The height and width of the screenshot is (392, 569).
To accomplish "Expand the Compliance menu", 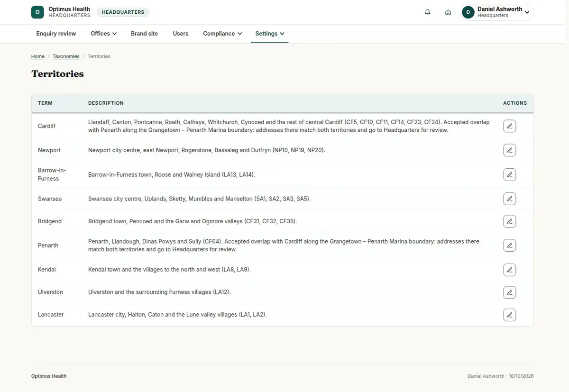I will 222,34.
